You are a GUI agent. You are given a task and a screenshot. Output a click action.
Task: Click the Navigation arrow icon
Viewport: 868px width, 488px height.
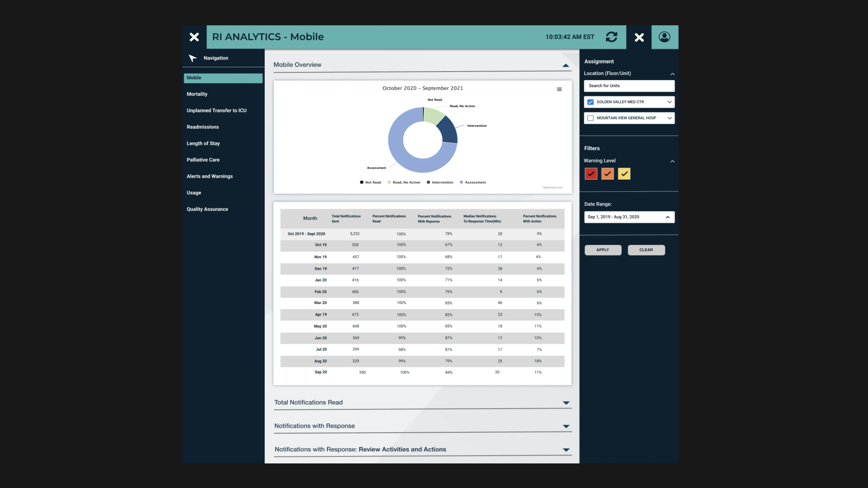click(193, 58)
